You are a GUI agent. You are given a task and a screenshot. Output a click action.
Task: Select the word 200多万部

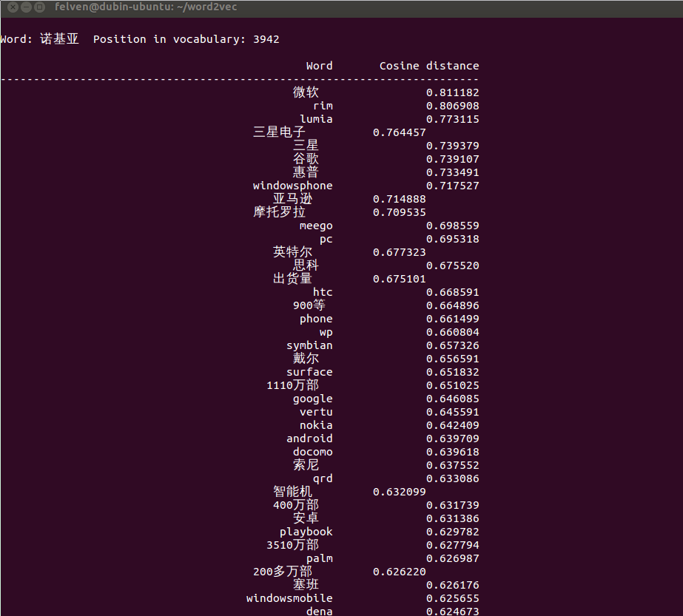pyautogui.click(x=283, y=571)
